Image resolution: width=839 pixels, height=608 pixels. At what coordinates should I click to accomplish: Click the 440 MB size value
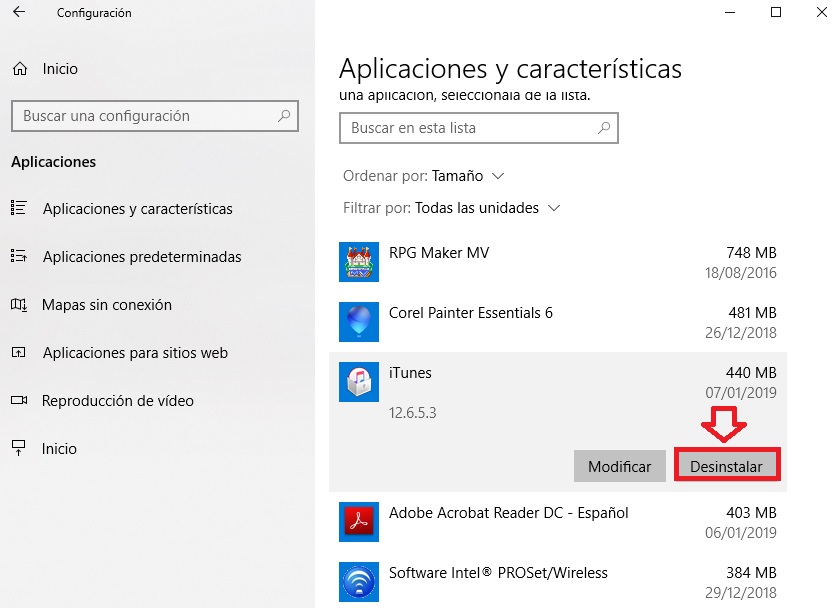751,373
